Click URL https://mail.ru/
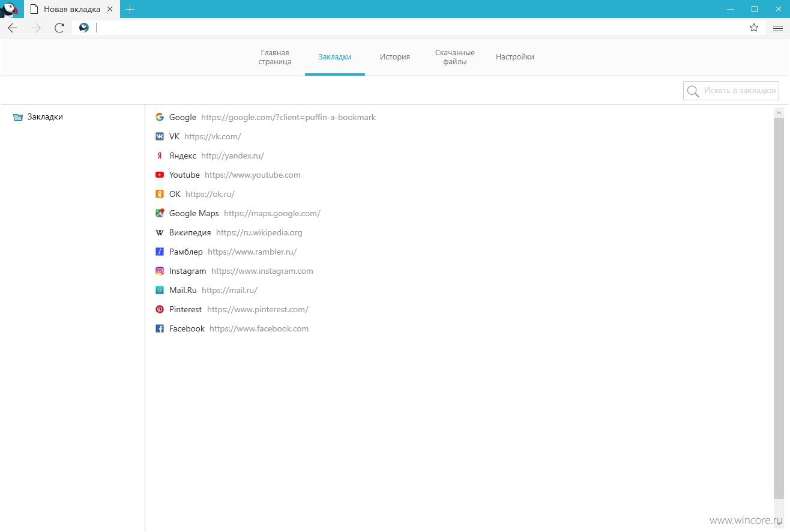The width and height of the screenshot is (790, 532). coord(229,290)
